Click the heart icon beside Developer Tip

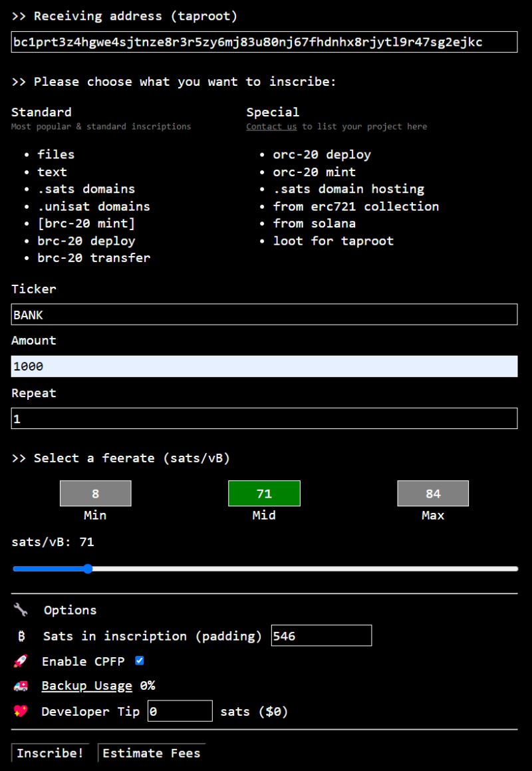[20, 711]
